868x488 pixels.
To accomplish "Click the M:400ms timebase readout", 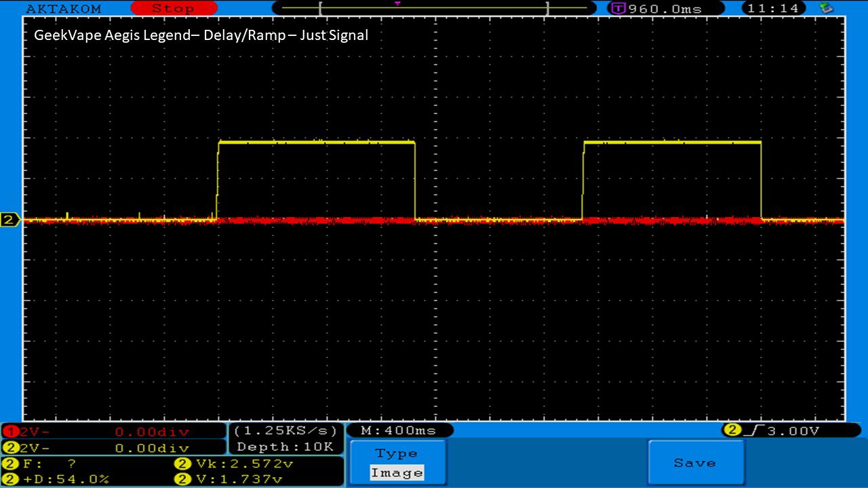I will point(399,430).
